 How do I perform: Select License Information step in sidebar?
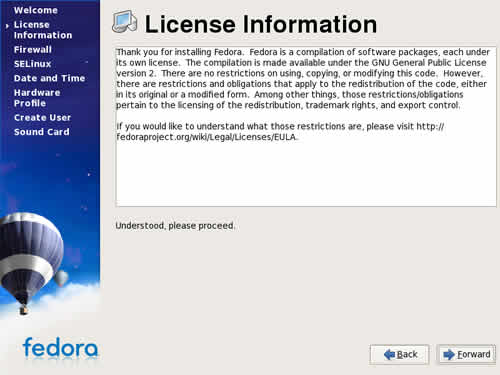43,30
